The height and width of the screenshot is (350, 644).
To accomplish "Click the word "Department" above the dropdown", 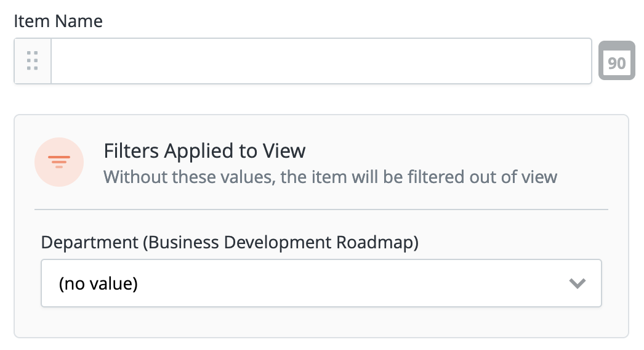I will (90, 242).
